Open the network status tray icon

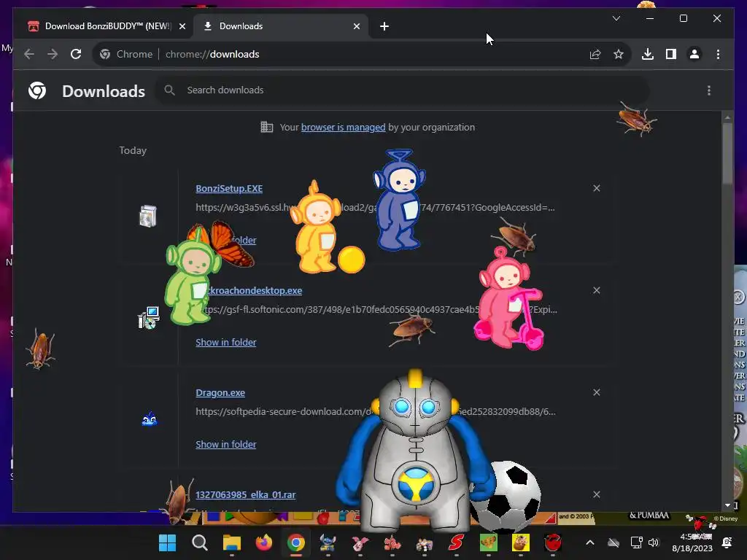636,542
